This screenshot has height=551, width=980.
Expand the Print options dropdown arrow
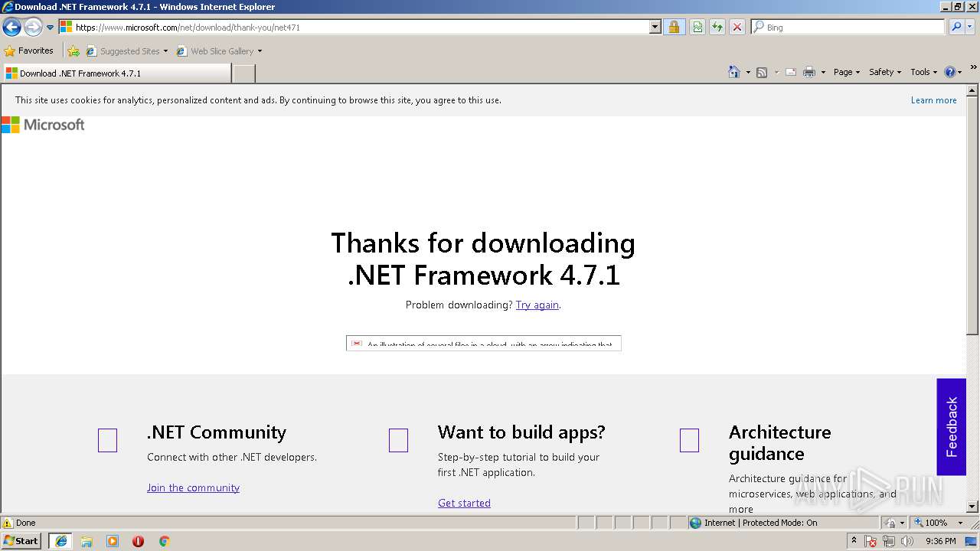tap(823, 72)
